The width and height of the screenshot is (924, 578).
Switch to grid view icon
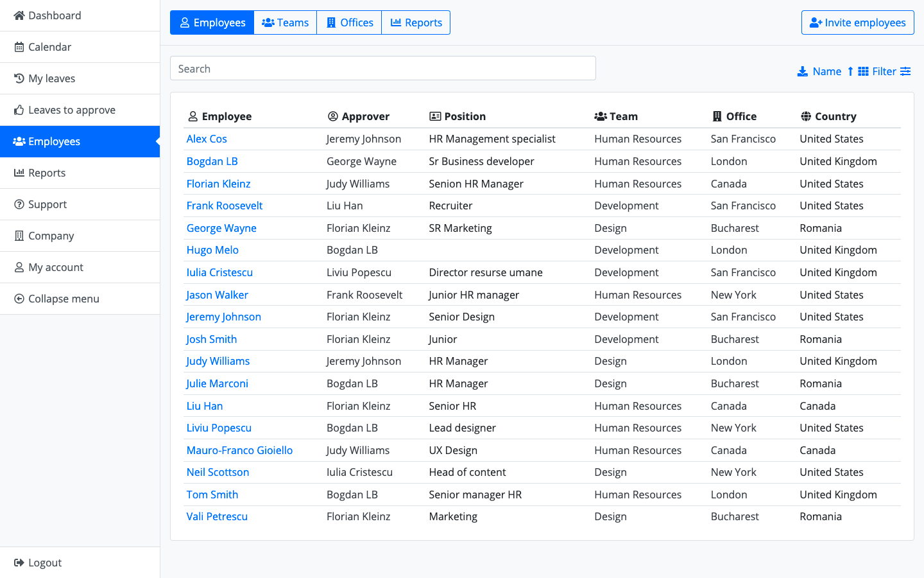(863, 71)
